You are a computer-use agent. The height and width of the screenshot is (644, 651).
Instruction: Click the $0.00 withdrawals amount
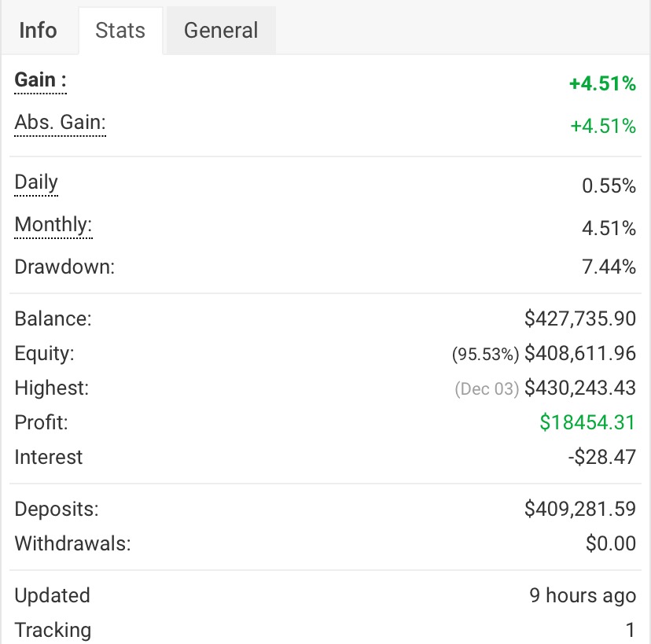pyautogui.click(x=611, y=544)
